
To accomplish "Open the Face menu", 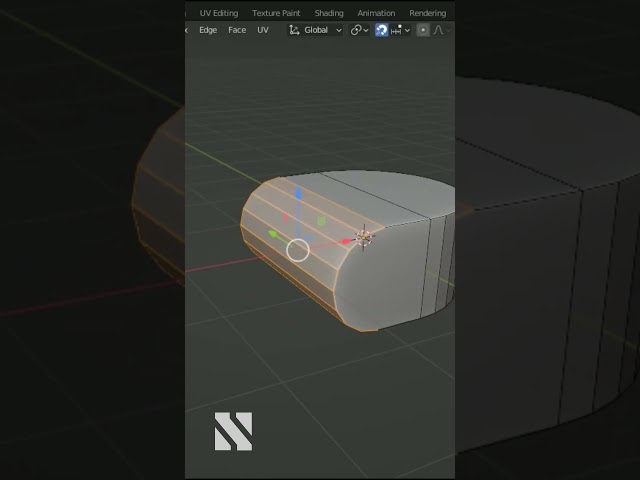I will pos(237,30).
